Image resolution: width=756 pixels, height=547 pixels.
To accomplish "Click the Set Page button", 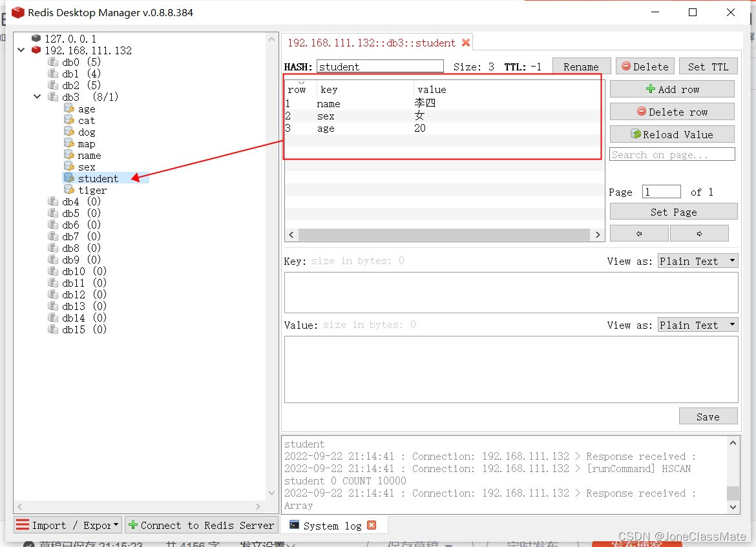I will click(673, 212).
